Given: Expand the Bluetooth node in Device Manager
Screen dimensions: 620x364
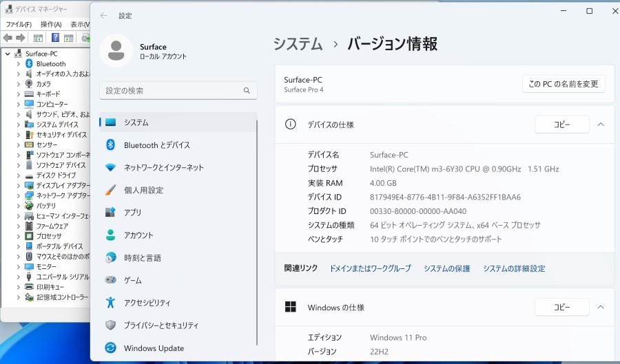Looking at the screenshot, I should pos(18,63).
